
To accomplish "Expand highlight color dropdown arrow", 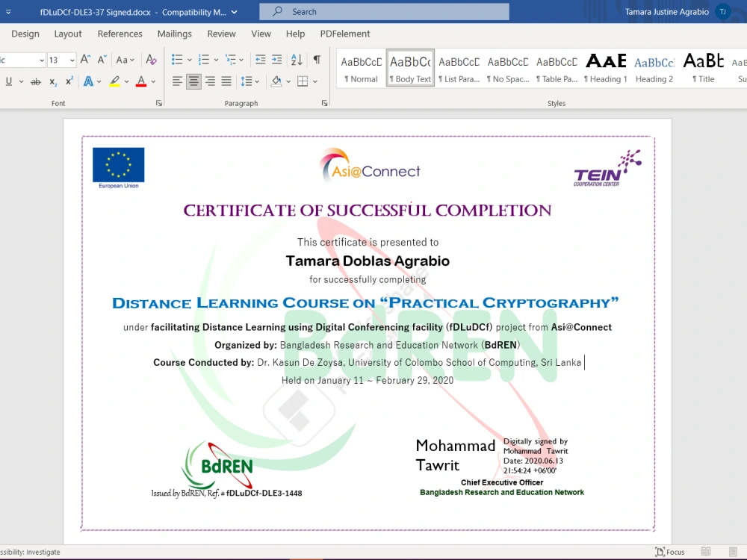I will (x=126, y=82).
